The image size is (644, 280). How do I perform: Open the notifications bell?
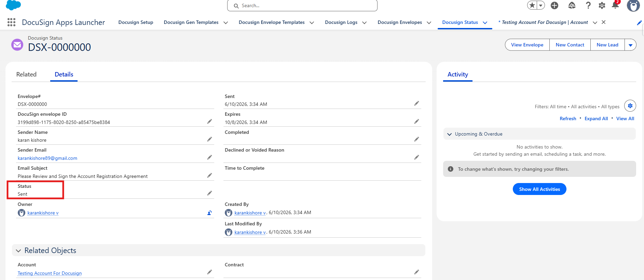click(x=615, y=5)
